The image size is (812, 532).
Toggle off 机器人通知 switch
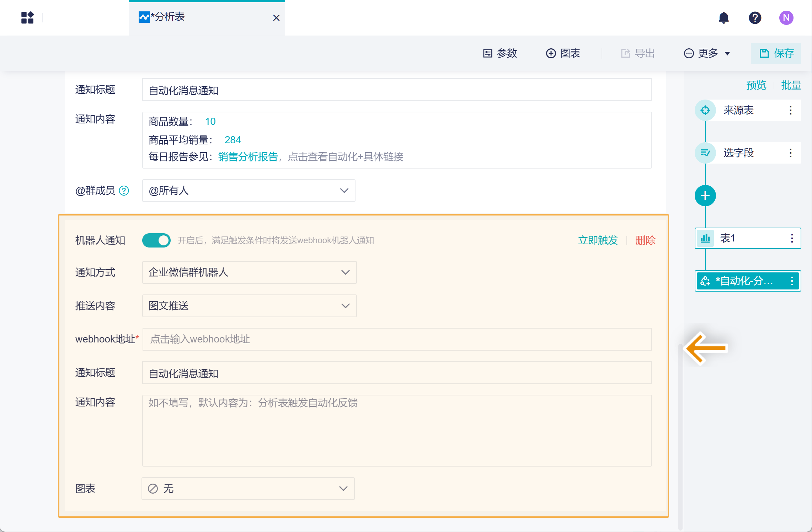[x=156, y=240]
